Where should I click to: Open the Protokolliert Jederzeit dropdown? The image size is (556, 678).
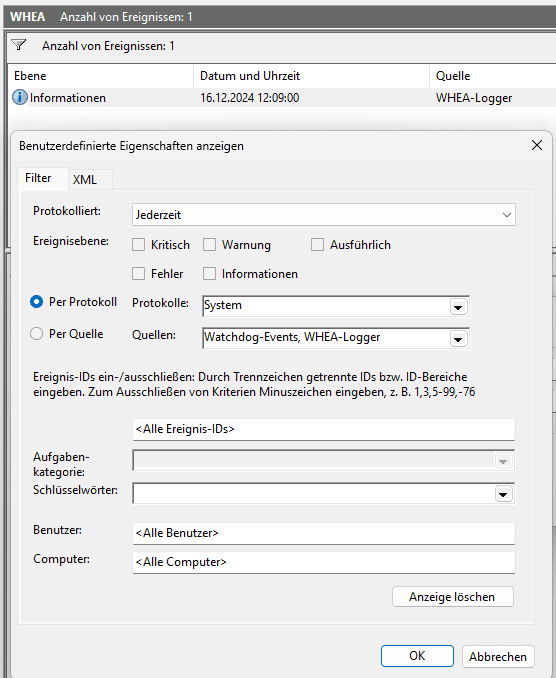(x=323, y=214)
